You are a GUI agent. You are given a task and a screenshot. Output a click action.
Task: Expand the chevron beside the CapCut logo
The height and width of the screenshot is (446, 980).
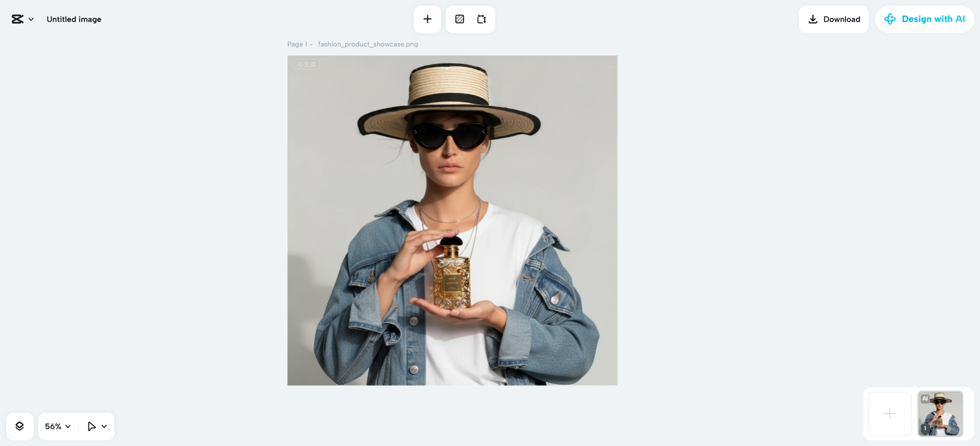click(31, 19)
